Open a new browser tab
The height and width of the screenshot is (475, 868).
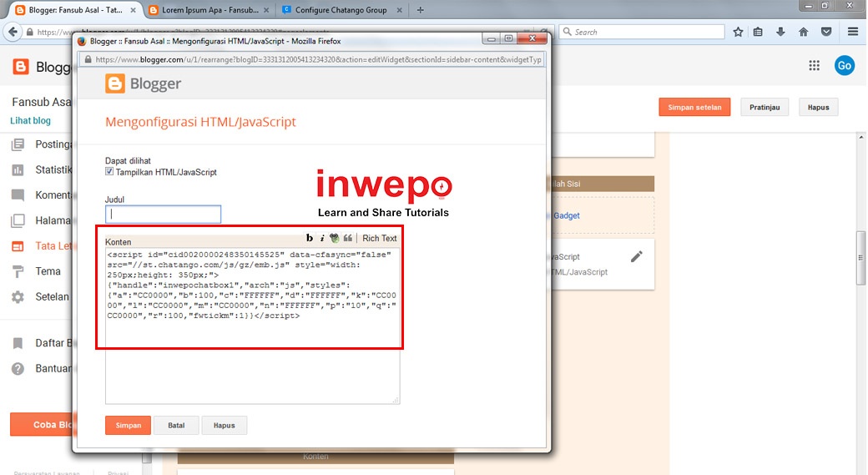[420, 10]
